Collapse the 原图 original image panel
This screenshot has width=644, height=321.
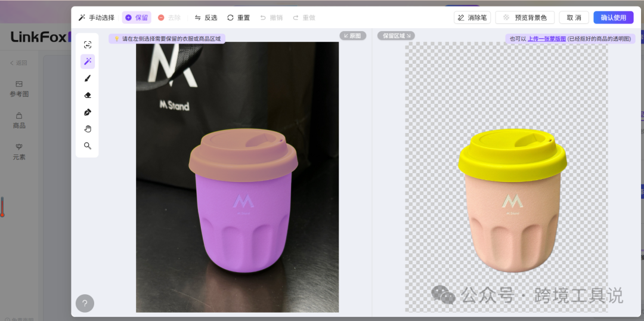coord(353,36)
